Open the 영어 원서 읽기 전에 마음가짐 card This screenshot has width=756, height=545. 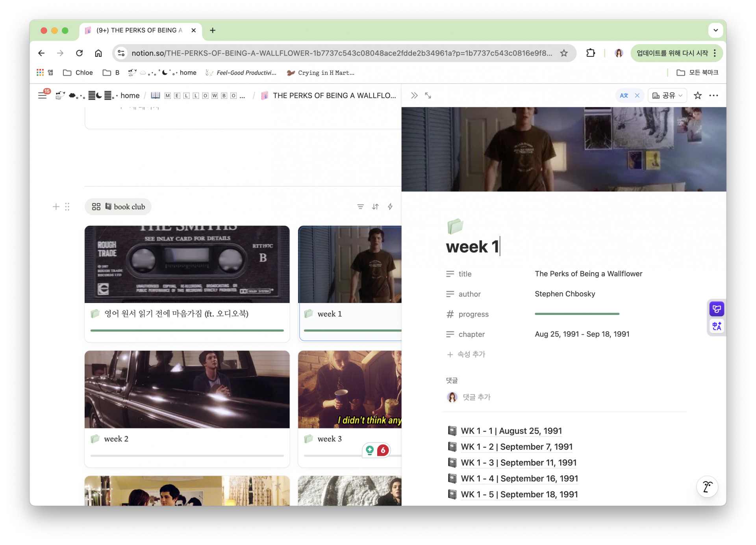point(187,284)
